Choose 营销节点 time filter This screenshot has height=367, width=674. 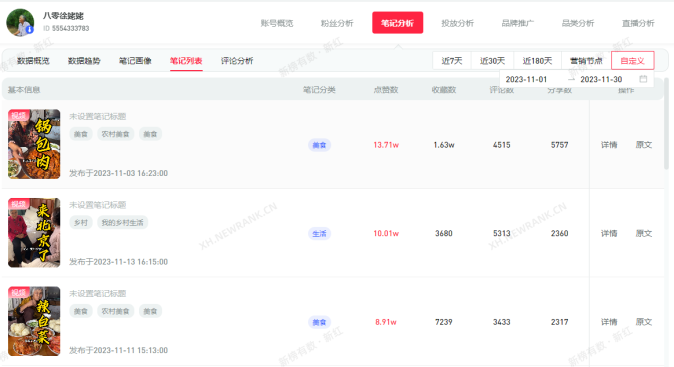[x=586, y=61]
